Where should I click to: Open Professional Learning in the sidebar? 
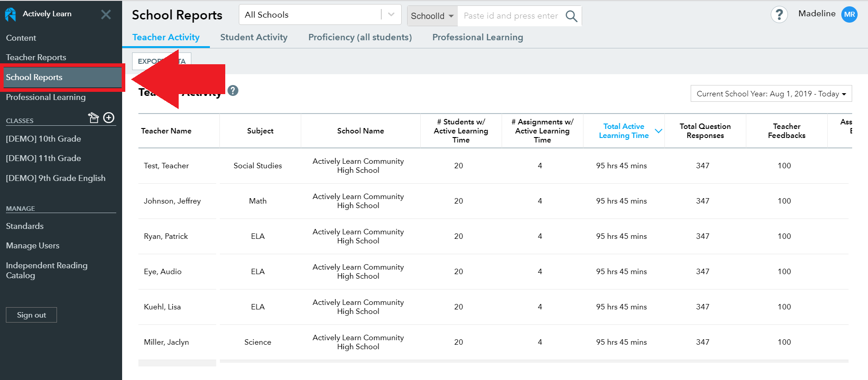(46, 97)
